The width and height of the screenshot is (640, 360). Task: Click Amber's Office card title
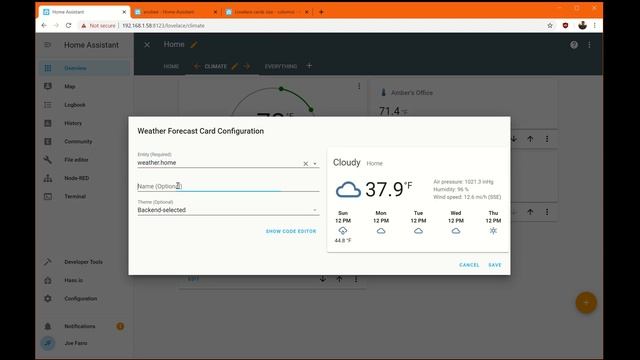point(412,93)
